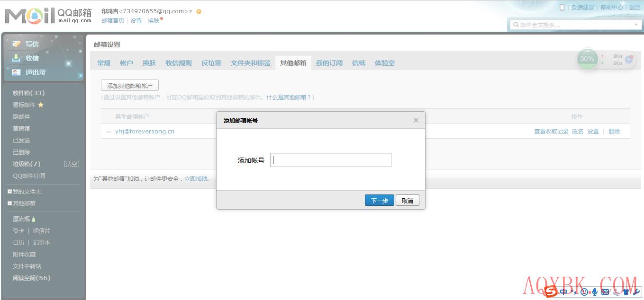Click the header 设置 link

136,21
